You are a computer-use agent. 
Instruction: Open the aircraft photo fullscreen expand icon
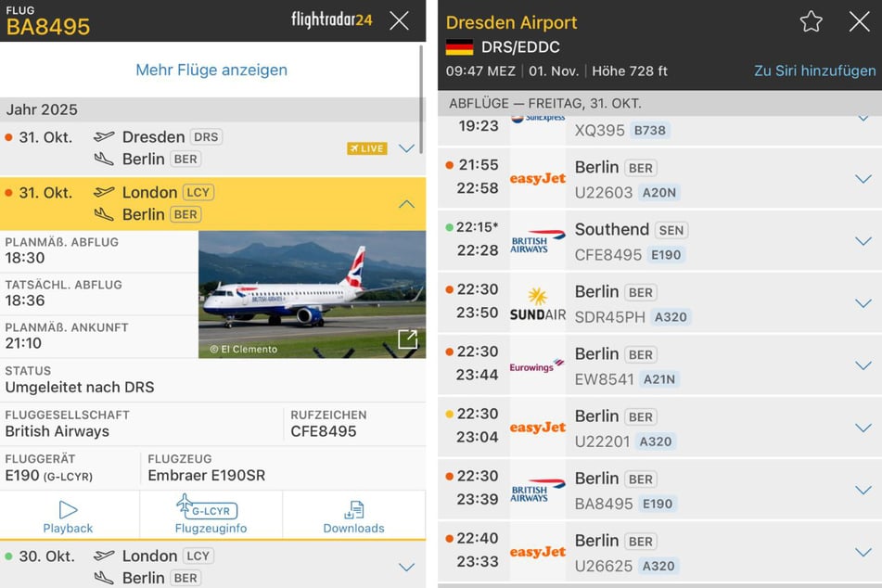(x=406, y=339)
